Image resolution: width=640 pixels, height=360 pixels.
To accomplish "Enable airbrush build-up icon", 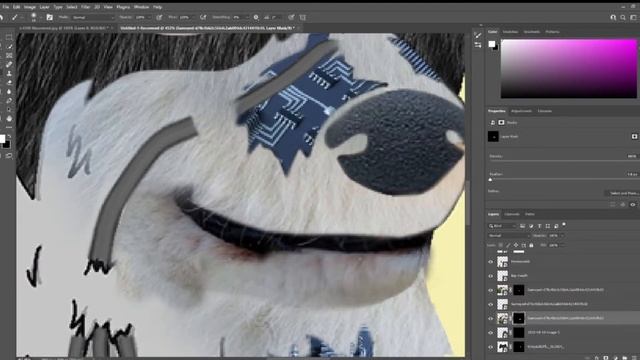I will (203, 17).
